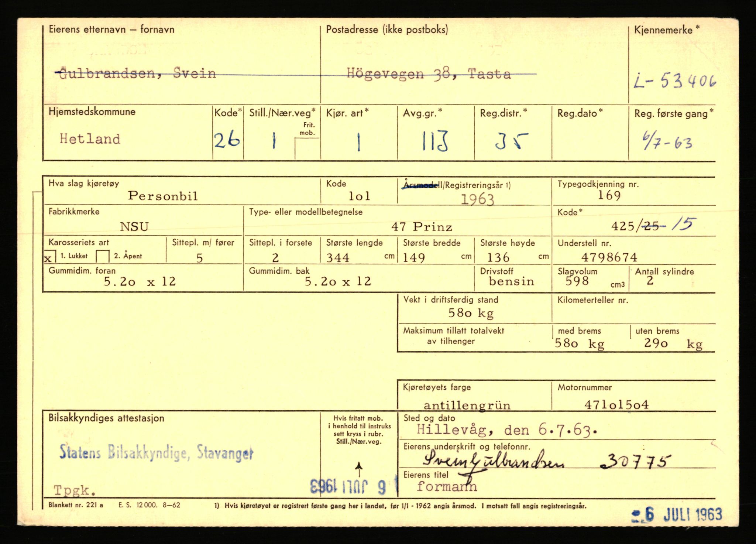Viewport: 756px width, 544px height.
Task: Click the front tyre size '5.2o x 12'
Action: (140, 281)
